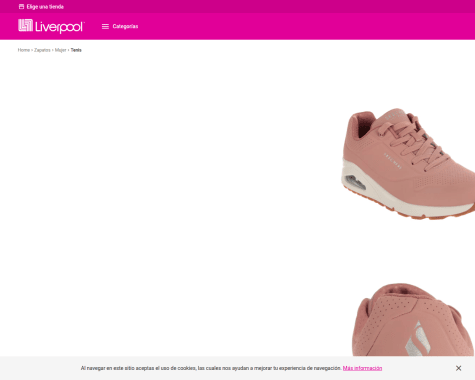The image size is (475, 380).
Task: Dismiss the cookie banner
Action: click(x=459, y=368)
